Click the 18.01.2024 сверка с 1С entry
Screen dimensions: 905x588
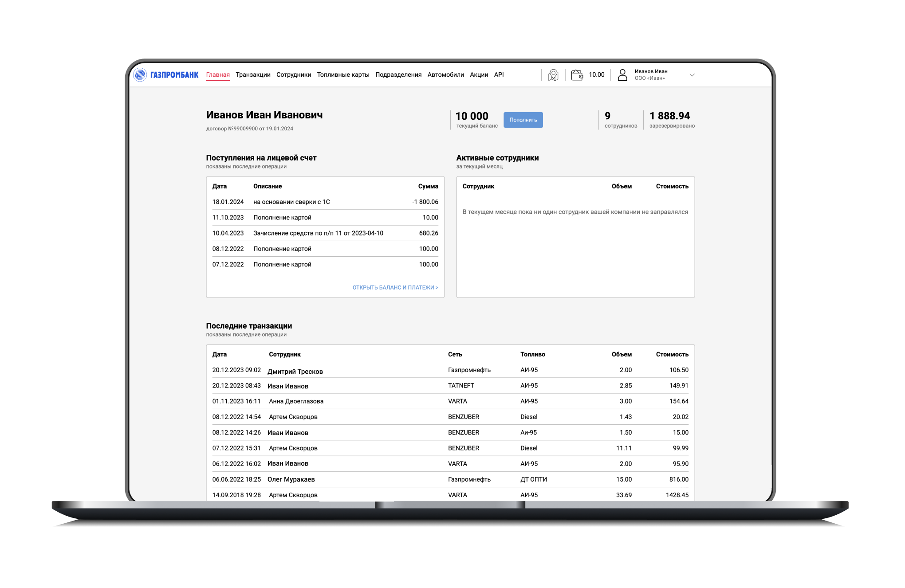click(291, 202)
